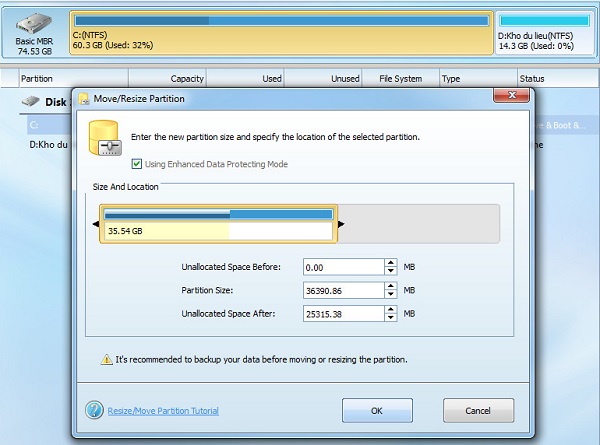
Task: Click the partition disk icon in dialog
Action: click(x=103, y=139)
